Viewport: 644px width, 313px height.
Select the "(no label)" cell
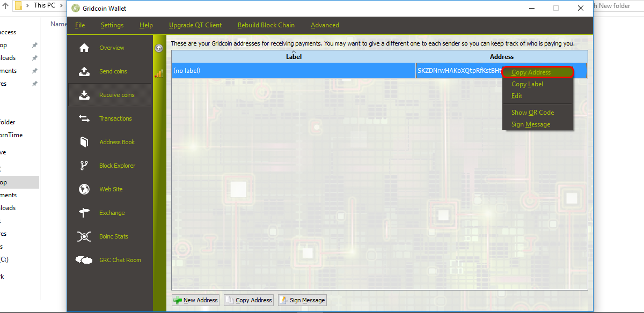coord(294,71)
